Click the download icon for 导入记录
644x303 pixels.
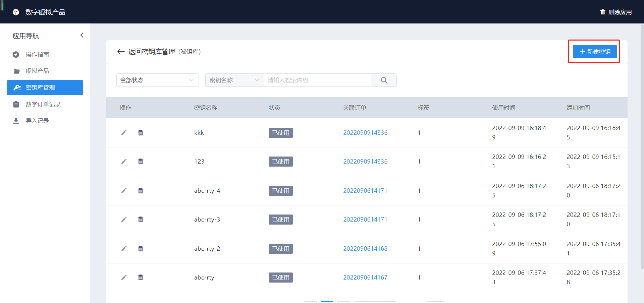16,121
